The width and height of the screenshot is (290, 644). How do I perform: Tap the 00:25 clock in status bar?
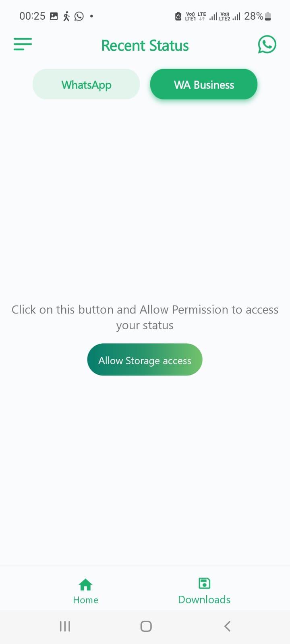pyautogui.click(x=32, y=16)
